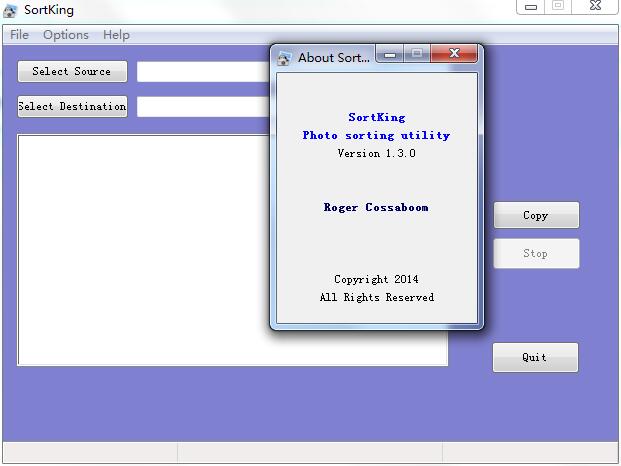Click the 'Roger Cossaboom' author name
621x466 pixels.
click(376, 207)
